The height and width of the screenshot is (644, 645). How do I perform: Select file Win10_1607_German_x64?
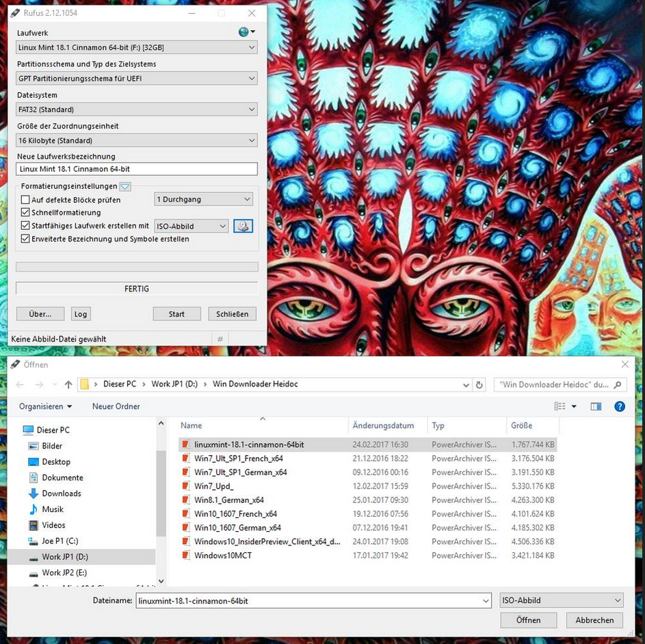pos(368,528)
